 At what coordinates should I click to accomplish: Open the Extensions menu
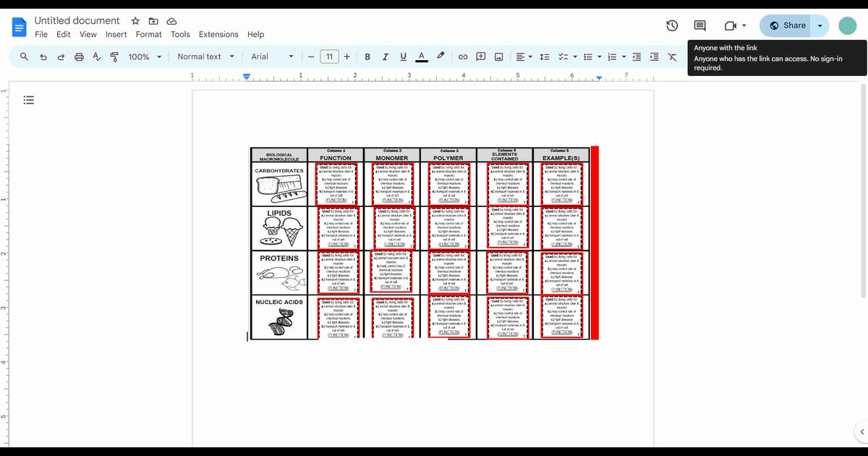(218, 34)
